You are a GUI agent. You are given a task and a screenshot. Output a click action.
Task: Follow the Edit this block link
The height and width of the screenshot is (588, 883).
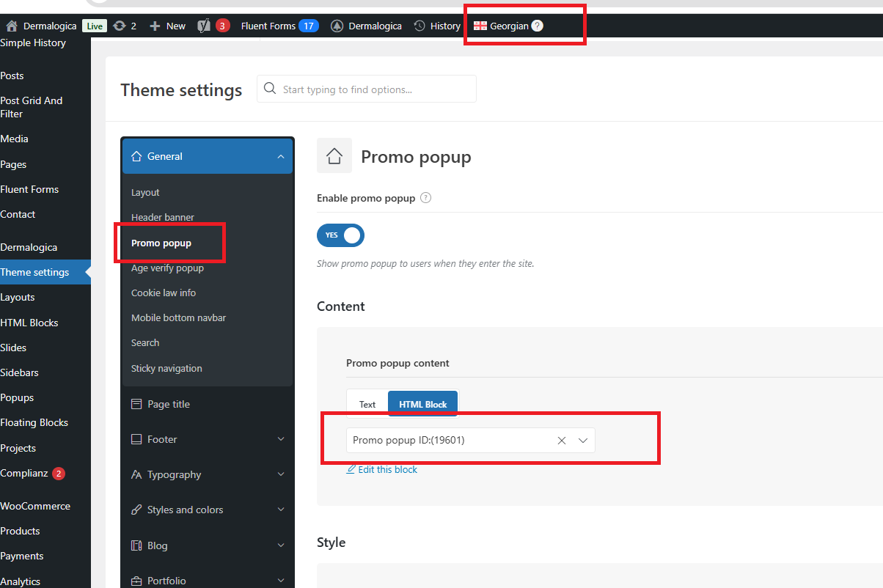[387, 469]
